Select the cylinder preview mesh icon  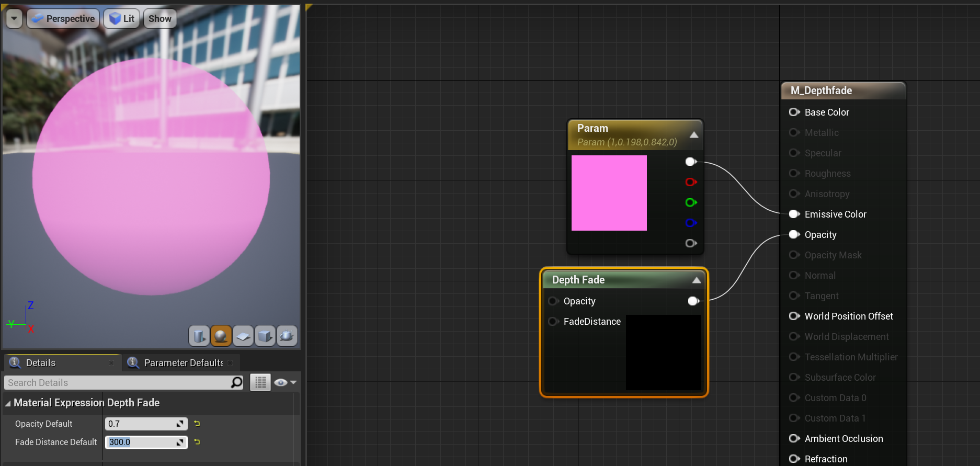coord(199,336)
